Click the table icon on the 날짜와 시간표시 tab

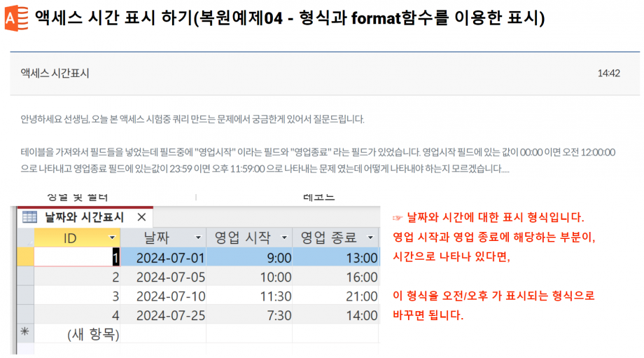pos(29,217)
